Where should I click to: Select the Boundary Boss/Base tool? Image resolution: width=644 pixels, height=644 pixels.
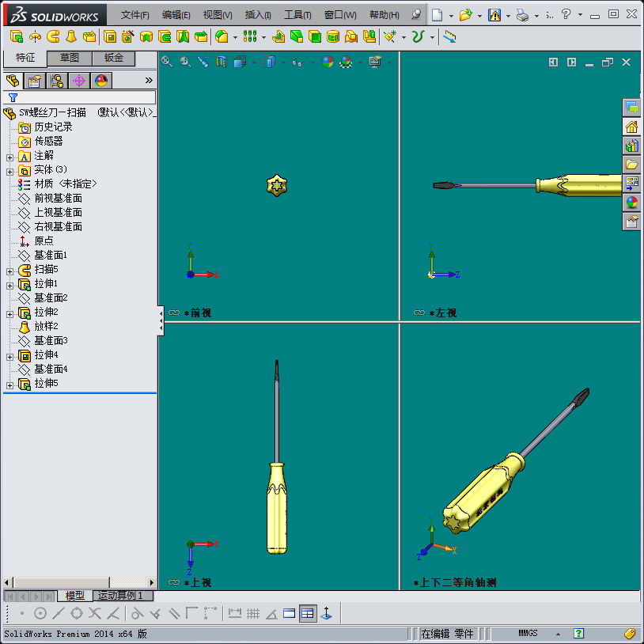(89, 37)
